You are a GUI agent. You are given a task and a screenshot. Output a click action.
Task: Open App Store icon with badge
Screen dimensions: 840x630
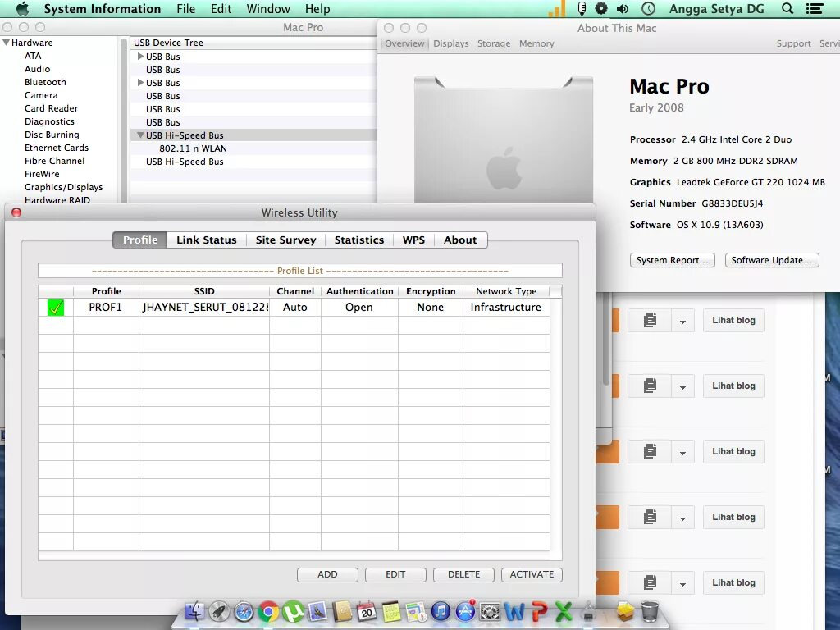(466, 611)
